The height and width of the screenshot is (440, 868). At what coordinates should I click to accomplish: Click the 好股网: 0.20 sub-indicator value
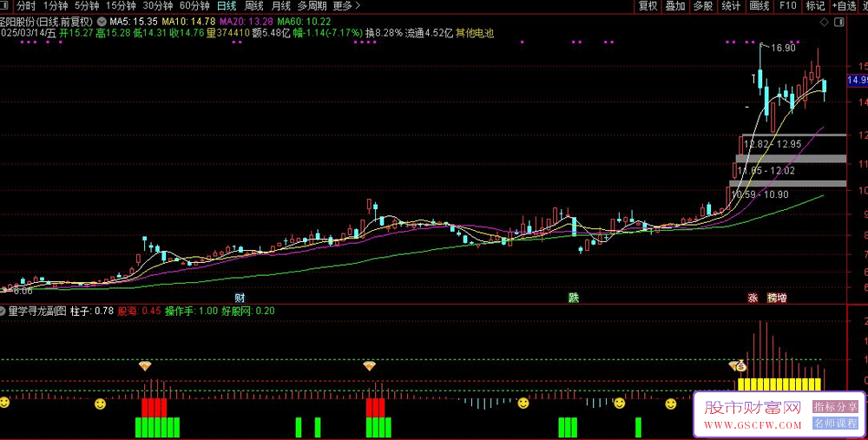248,311
